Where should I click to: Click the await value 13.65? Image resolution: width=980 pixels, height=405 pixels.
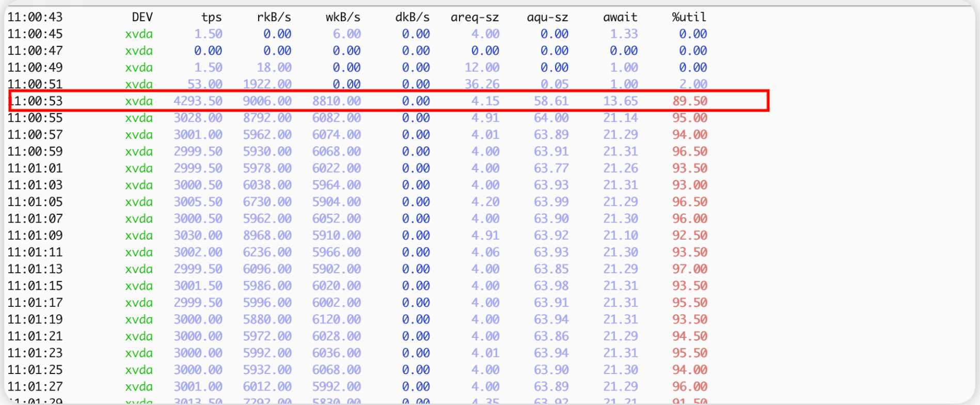pyautogui.click(x=620, y=101)
